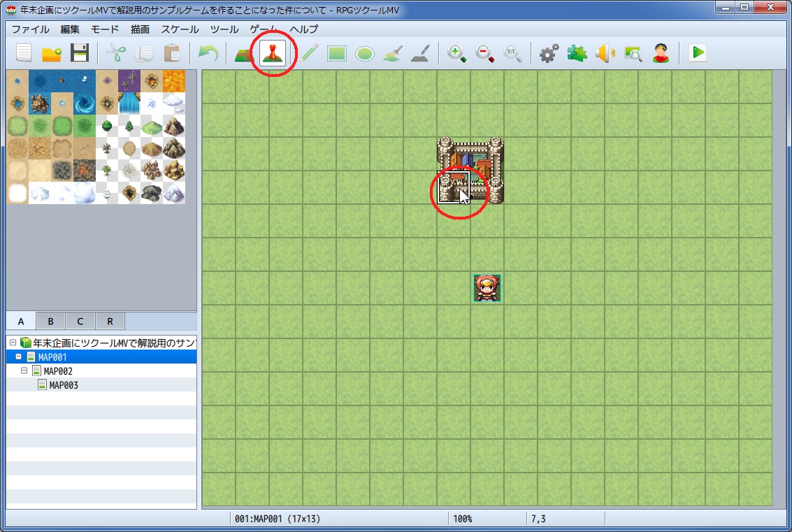Switch to tileset tab R
Screen dimensions: 792x532
(110, 321)
